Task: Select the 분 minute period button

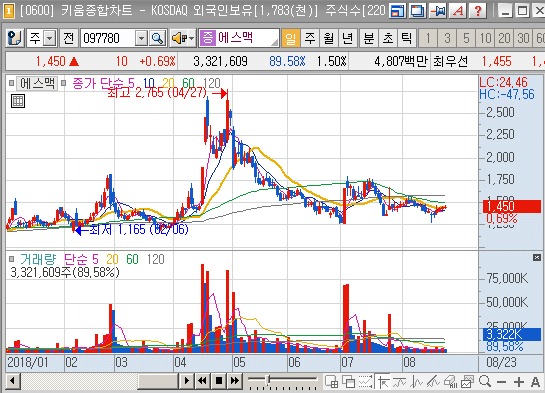Action: coord(369,38)
